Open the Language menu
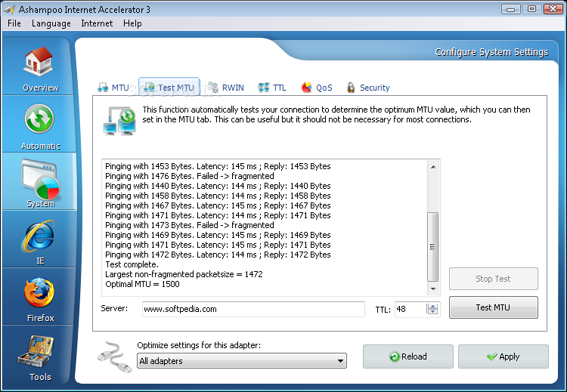The height and width of the screenshot is (392, 567). 51,23
